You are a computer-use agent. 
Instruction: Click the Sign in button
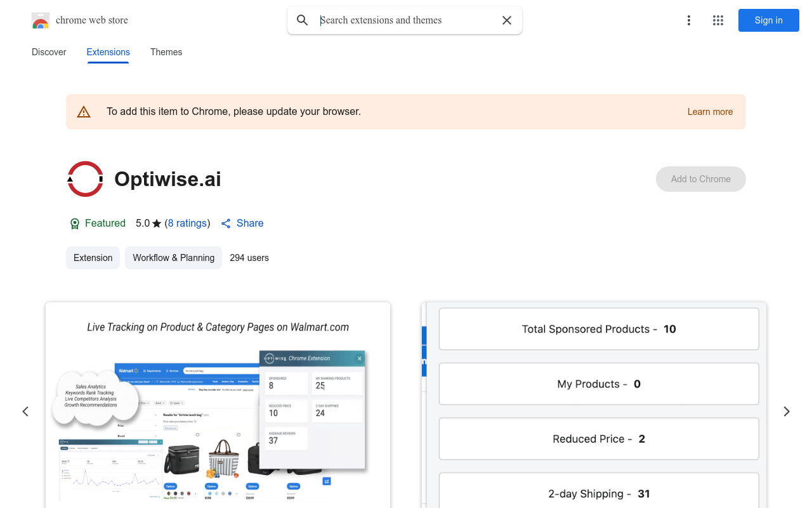(x=769, y=20)
